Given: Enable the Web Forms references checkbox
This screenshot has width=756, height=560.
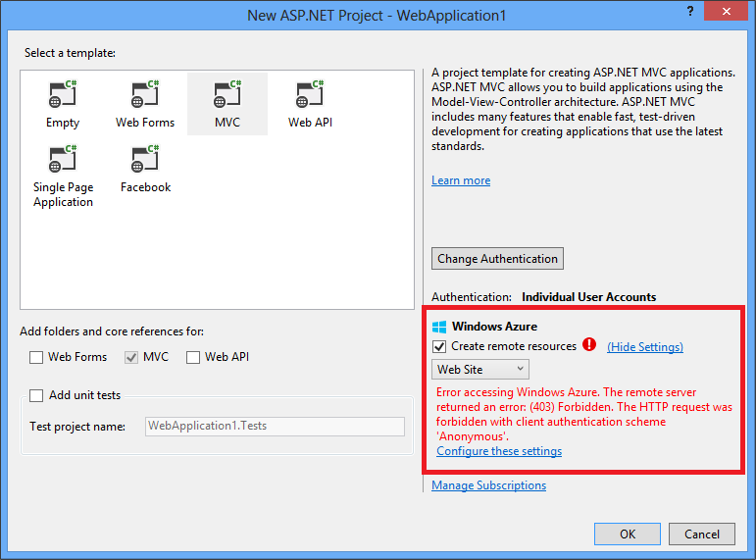Looking at the screenshot, I should pos(36,357).
